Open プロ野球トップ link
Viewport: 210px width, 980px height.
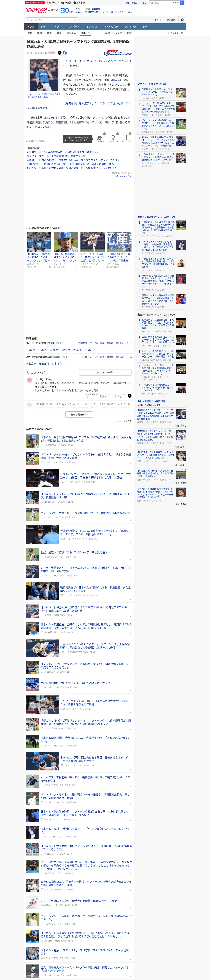pos(85,343)
